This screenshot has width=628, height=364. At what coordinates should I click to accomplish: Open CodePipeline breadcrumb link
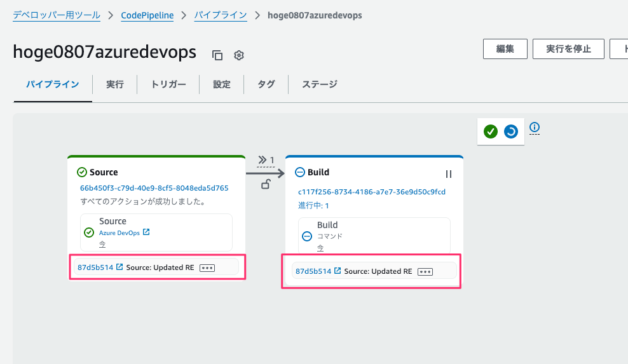(147, 15)
